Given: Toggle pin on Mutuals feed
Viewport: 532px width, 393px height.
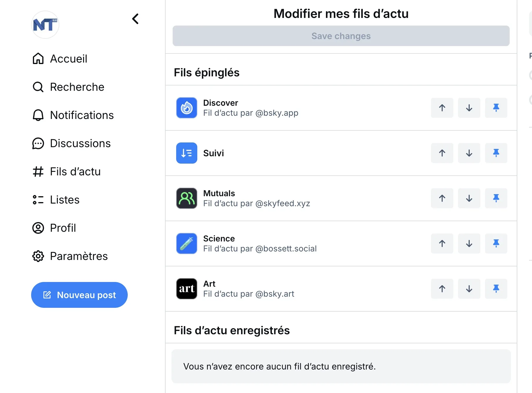Looking at the screenshot, I should (496, 198).
